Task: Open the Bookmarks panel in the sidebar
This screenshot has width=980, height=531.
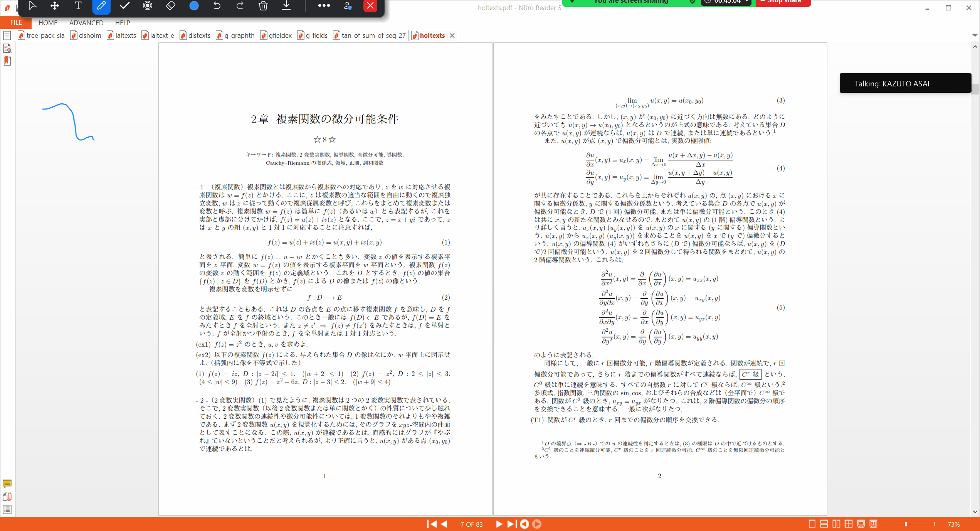Action: (7, 61)
